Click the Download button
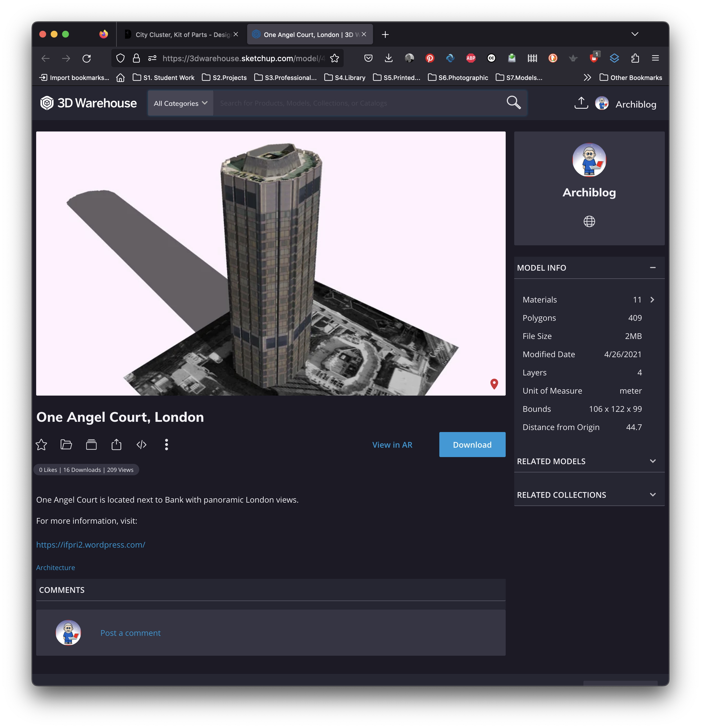The image size is (701, 728). (472, 445)
